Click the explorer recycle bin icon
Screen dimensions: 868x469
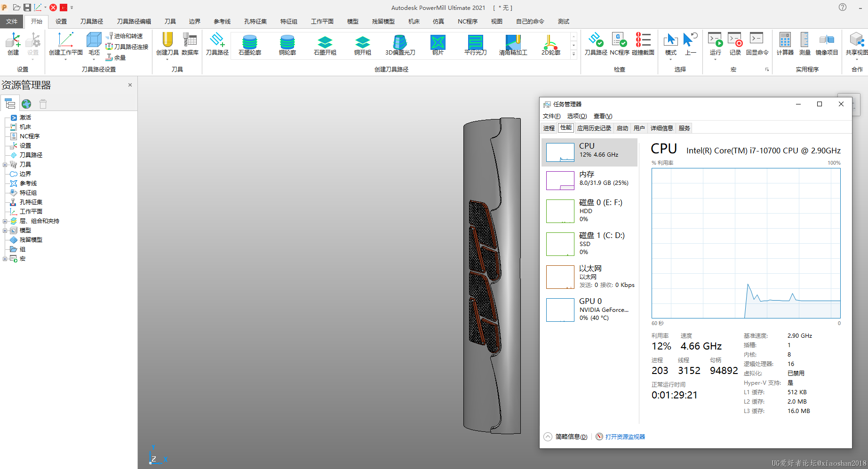[x=43, y=103]
